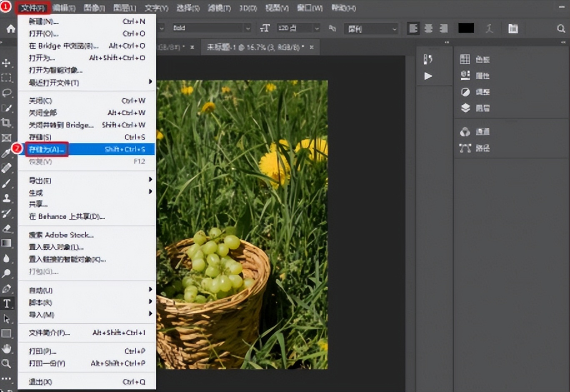Viewport: 570px width, 392px height.
Task: Open the font size dropdown
Action: click(x=317, y=28)
